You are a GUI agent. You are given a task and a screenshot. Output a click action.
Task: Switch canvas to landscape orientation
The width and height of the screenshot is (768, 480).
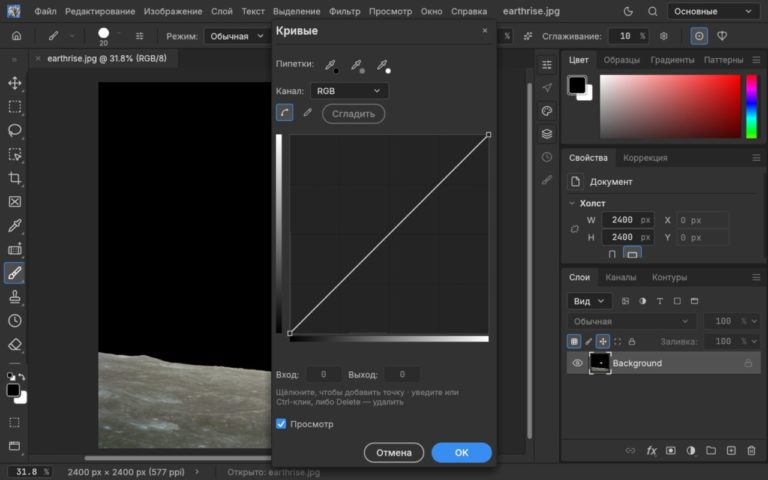pos(632,253)
